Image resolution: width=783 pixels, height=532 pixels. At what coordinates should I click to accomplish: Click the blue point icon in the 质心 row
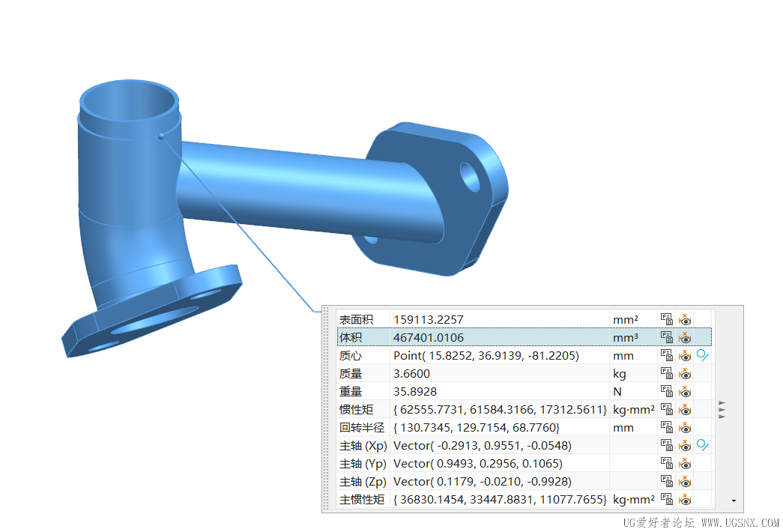703,355
